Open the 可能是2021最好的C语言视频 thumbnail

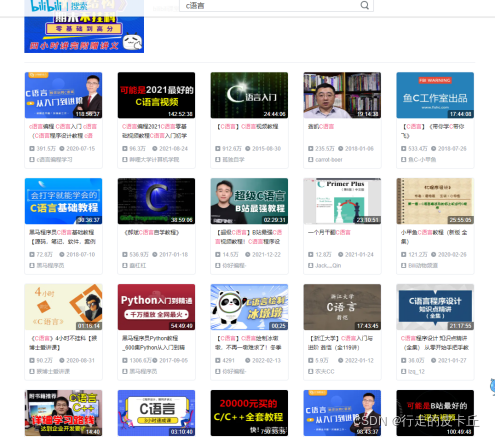pos(156,95)
